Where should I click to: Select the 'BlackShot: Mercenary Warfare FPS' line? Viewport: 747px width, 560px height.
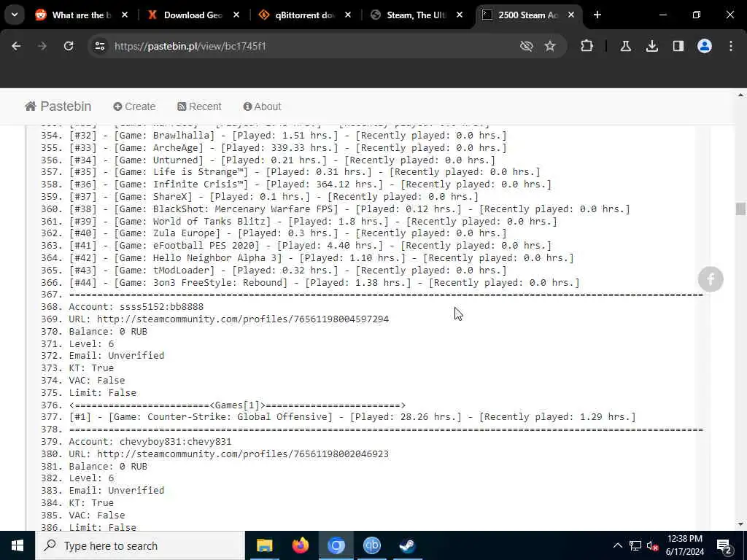point(349,209)
